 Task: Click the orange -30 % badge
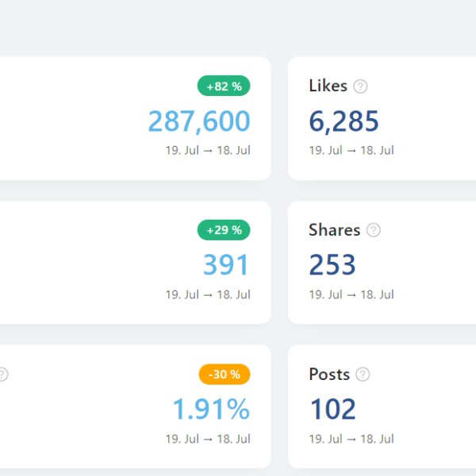[225, 374]
